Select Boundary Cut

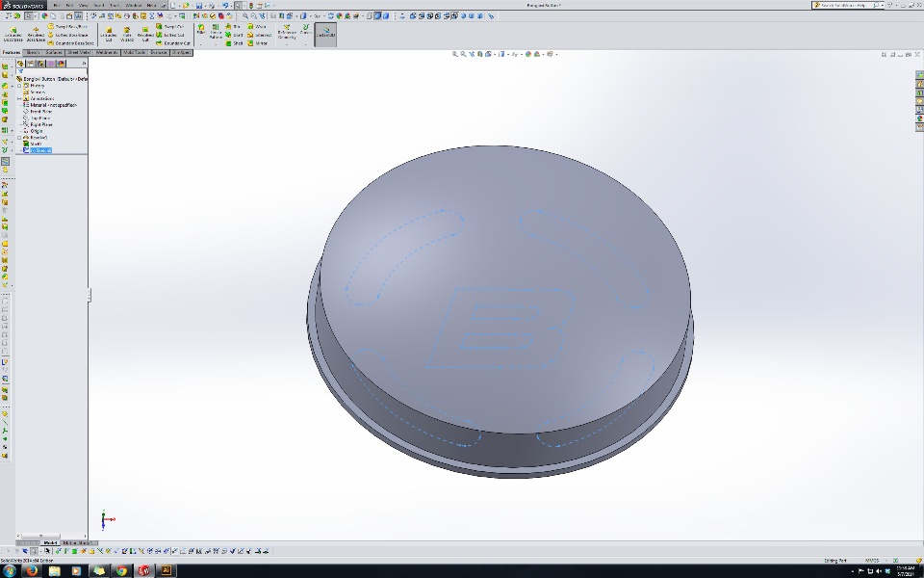173,43
